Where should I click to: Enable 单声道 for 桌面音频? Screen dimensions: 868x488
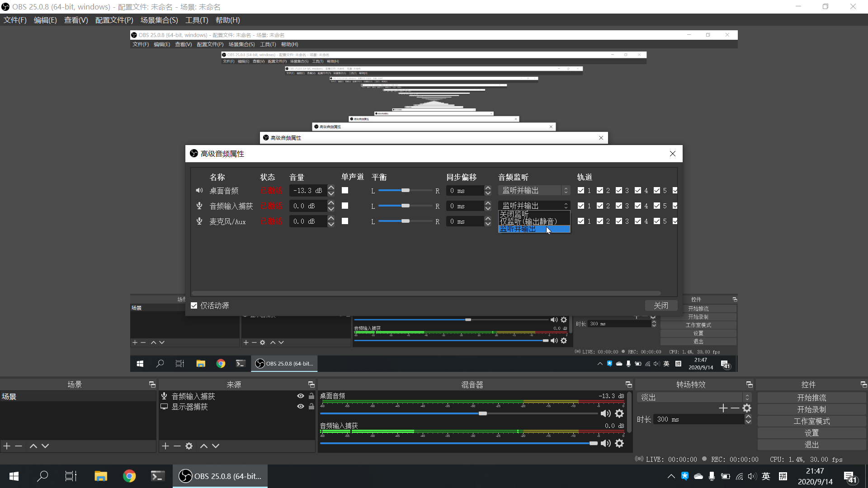click(x=345, y=191)
